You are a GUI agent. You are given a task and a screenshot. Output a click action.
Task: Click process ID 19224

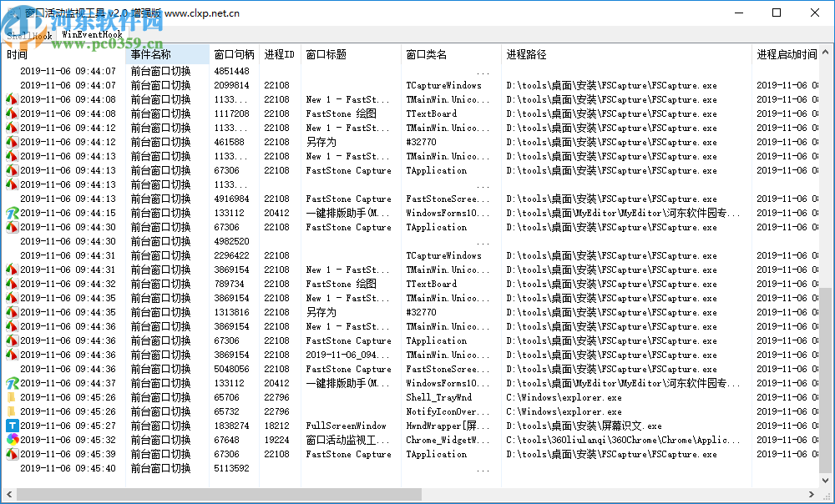tap(277, 440)
